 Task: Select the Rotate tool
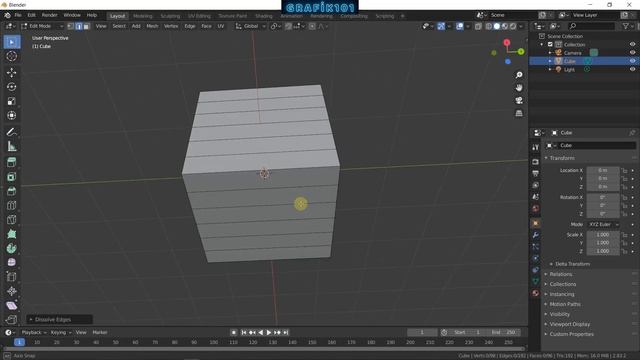click(x=12, y=87)
